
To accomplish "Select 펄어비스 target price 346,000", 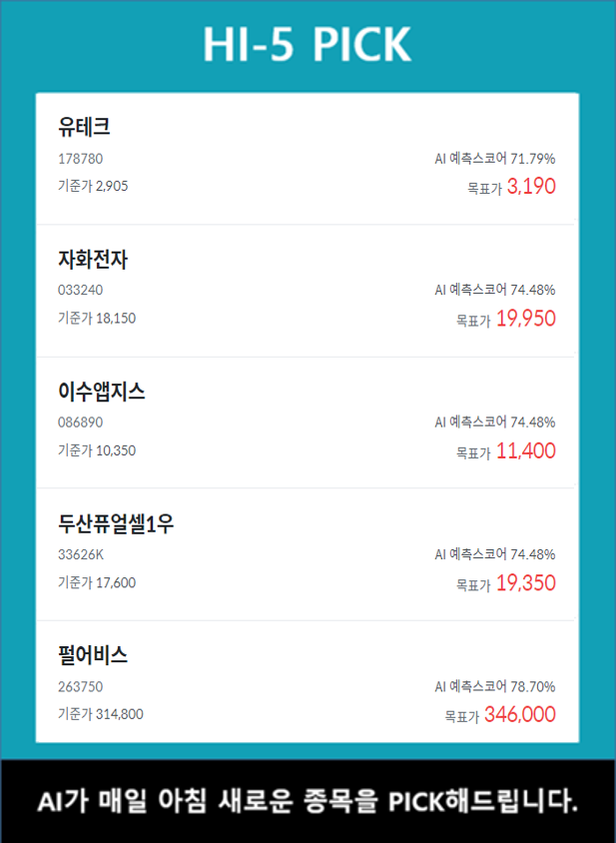I will pos(519,715).
